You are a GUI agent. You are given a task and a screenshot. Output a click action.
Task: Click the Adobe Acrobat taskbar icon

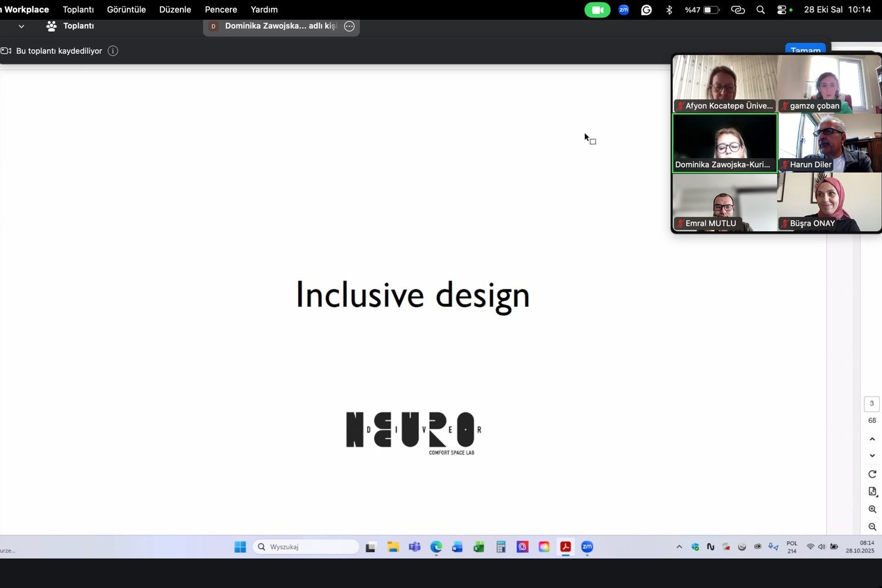[x=565, y=547]
